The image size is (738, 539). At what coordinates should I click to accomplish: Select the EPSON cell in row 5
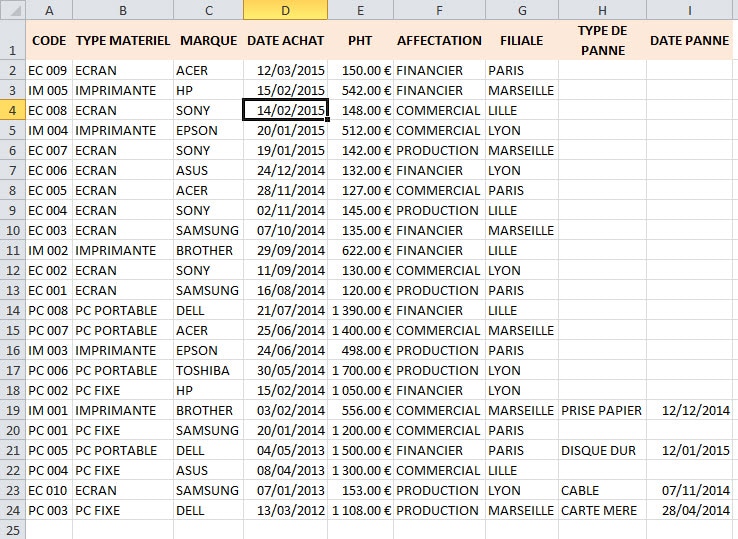click(209, 130)
